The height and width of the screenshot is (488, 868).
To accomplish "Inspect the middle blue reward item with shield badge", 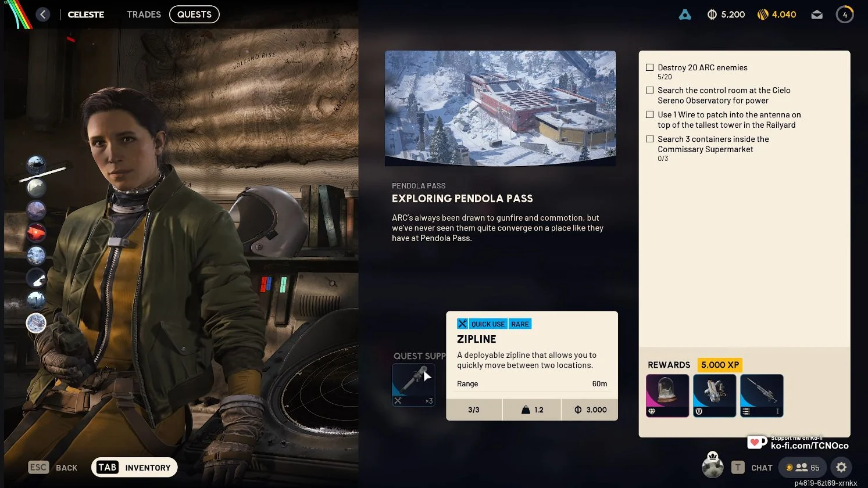I will (715, 396).
